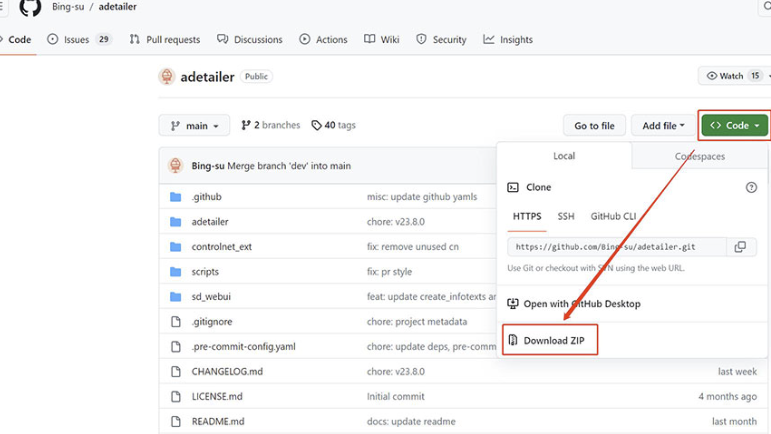This screenshot has width=771, height=434.
Task: Click the clone URL input field
Action: point(617,247)
